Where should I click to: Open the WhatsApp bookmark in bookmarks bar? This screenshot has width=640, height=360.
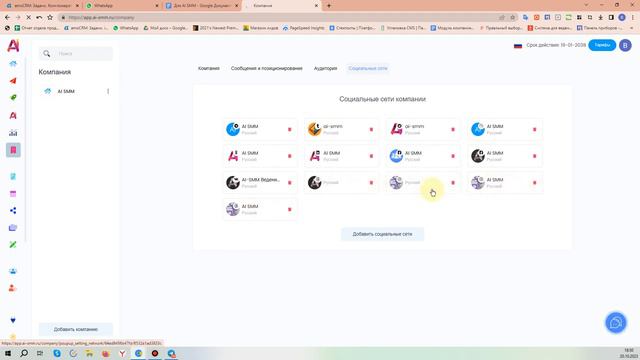[126, 28]
